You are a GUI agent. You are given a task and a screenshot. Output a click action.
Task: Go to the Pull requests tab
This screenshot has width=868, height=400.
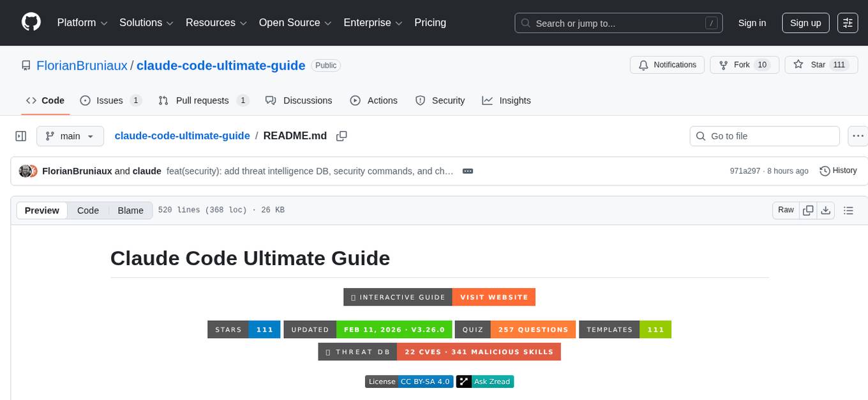click(203, 100)
